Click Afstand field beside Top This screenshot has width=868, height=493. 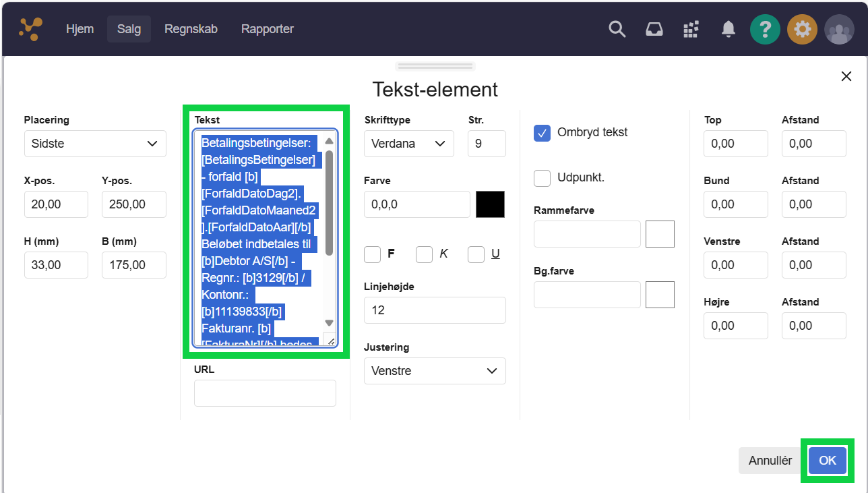pyautogui.click(x=814, y=144)
